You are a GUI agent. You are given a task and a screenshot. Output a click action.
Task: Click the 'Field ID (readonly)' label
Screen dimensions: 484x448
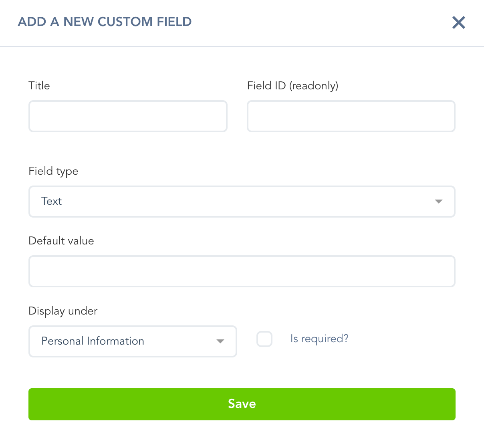click(x=292, y=86)
